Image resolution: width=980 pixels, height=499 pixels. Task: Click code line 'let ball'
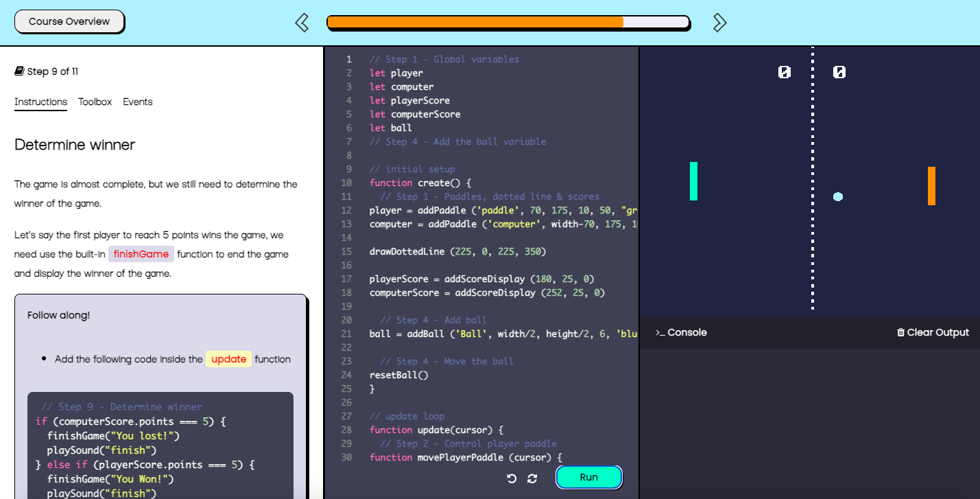pos(391,128)
